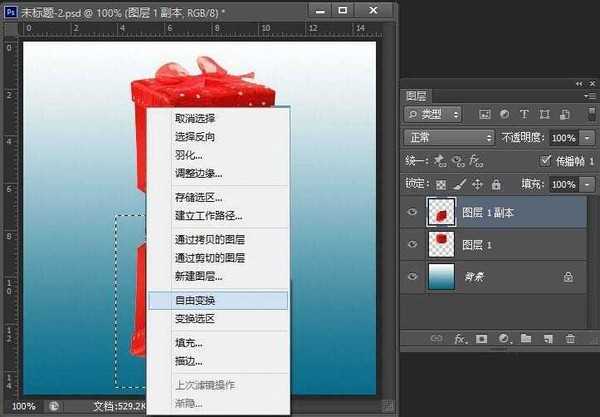Select 图层 1 副本 layer thumbnail

pyautogui.click(x=441, y=212)
